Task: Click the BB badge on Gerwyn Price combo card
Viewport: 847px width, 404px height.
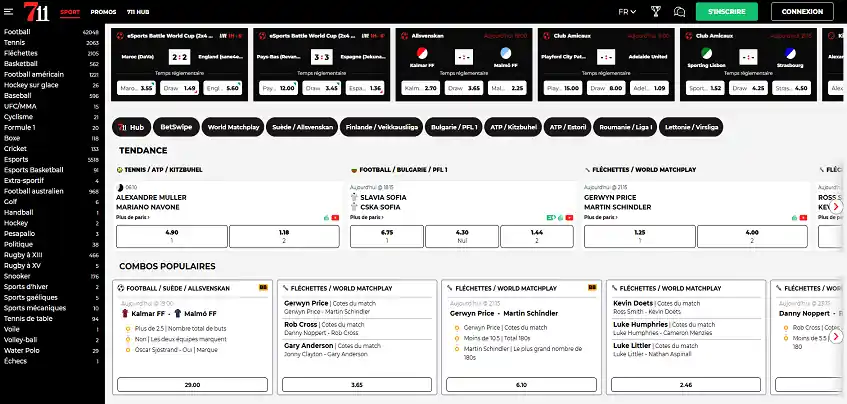Action: [592, 288]
